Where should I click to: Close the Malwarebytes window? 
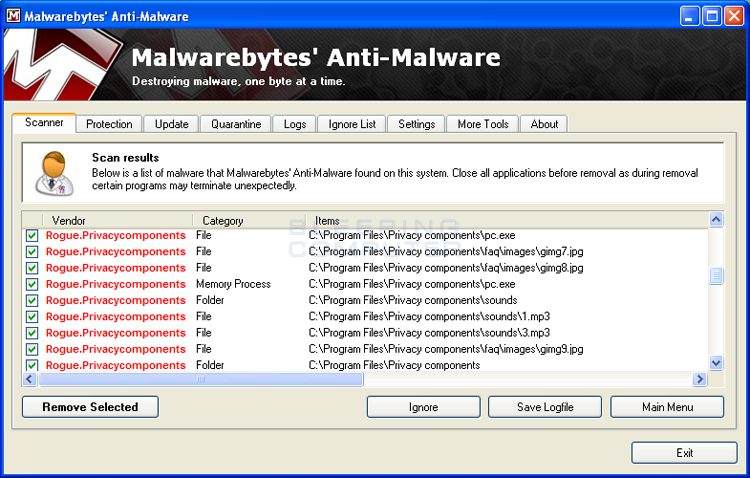click(734, 16)
